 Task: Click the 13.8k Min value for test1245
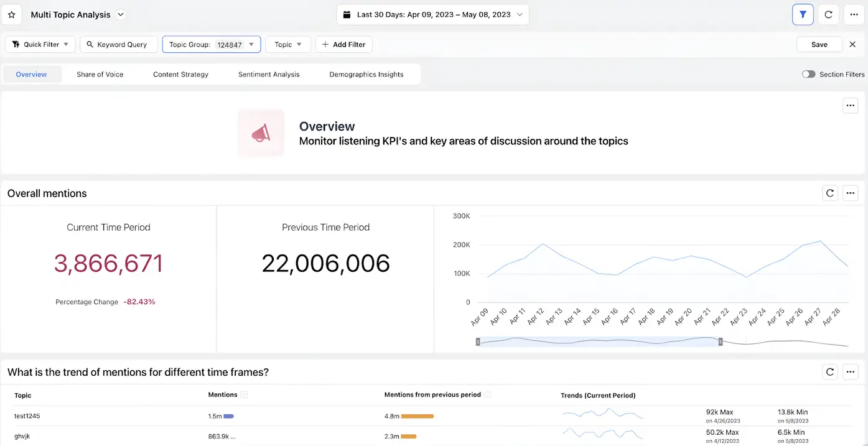point(793,412)
